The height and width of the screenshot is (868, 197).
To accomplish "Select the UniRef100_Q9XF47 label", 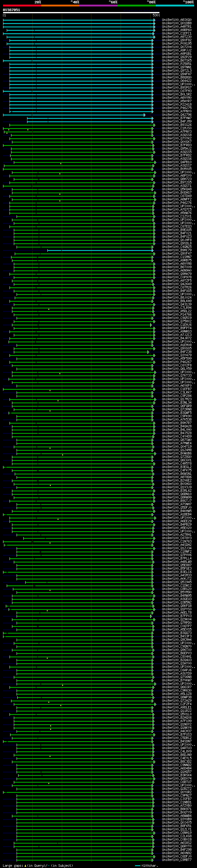I will (177, 254).
